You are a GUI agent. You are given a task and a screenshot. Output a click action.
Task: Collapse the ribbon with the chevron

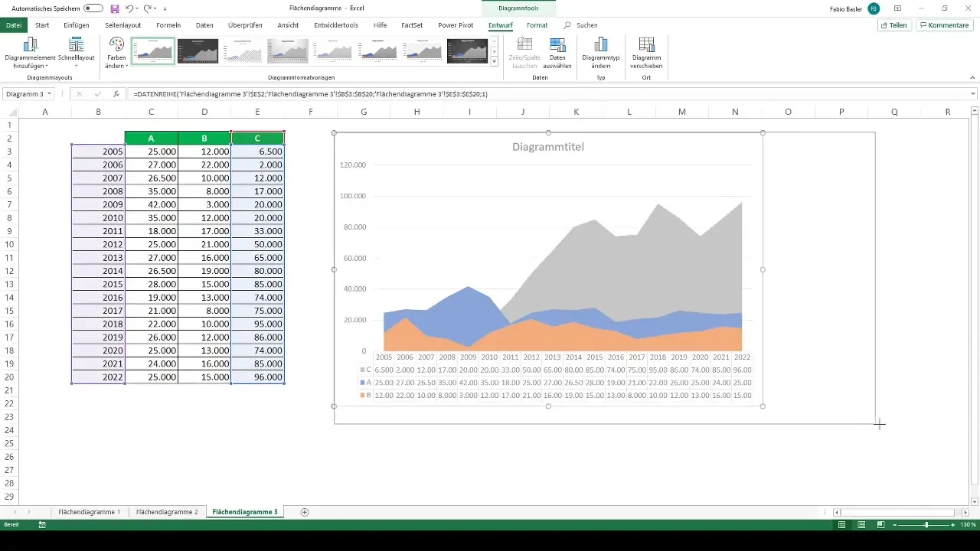tap(973, 77)
